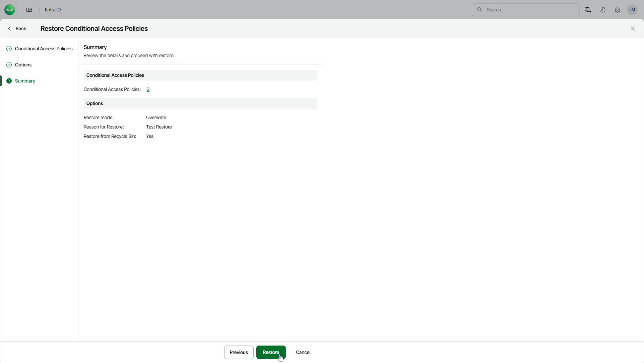The image size is (644, 363).
Task: Click the Entra ID header label
Action: point(53,10)
